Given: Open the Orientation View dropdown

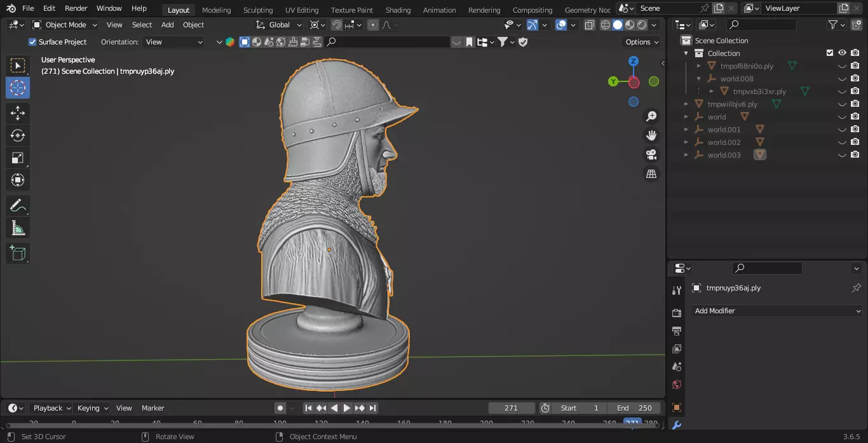Looking at the screenshot, I should [174, 42].
